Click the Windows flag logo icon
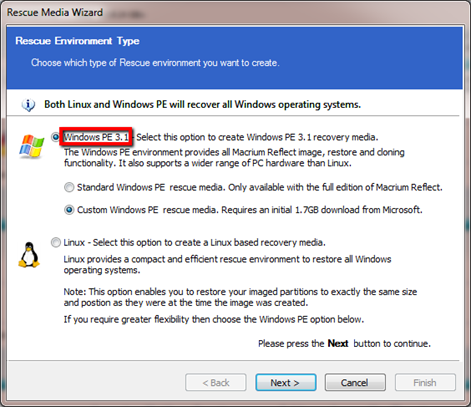471x407 pixels. coord(32,146)
